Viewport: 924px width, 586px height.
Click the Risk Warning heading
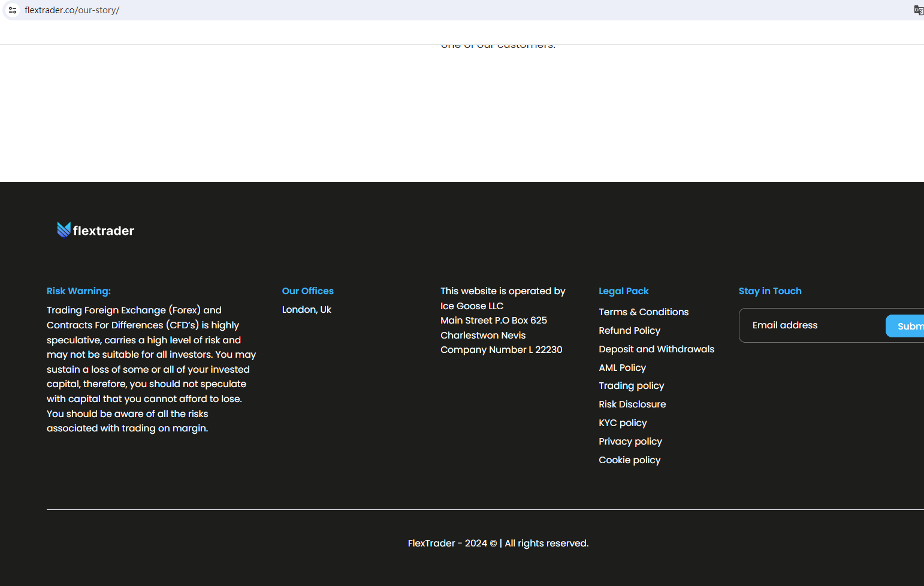tap(78, 291)
